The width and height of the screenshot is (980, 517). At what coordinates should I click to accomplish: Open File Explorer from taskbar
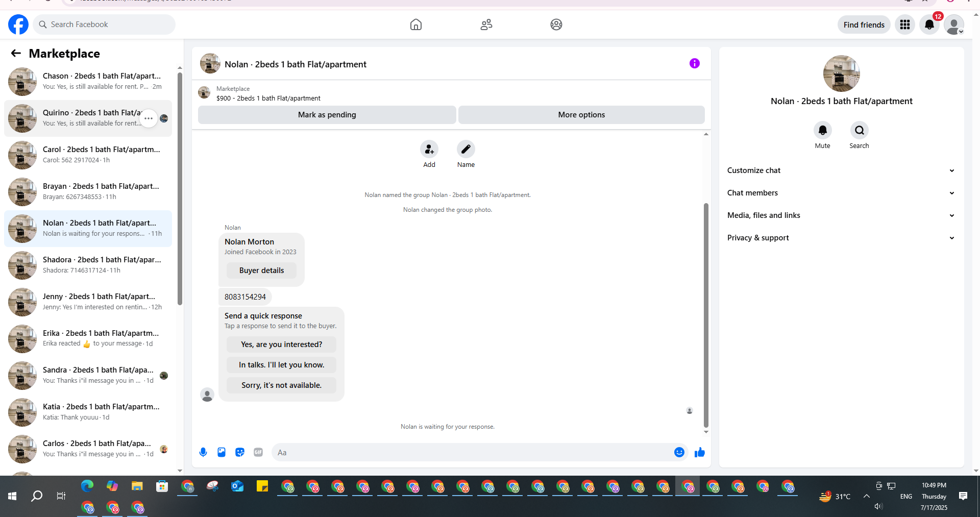pyautogui.click(x=137, y=486)
